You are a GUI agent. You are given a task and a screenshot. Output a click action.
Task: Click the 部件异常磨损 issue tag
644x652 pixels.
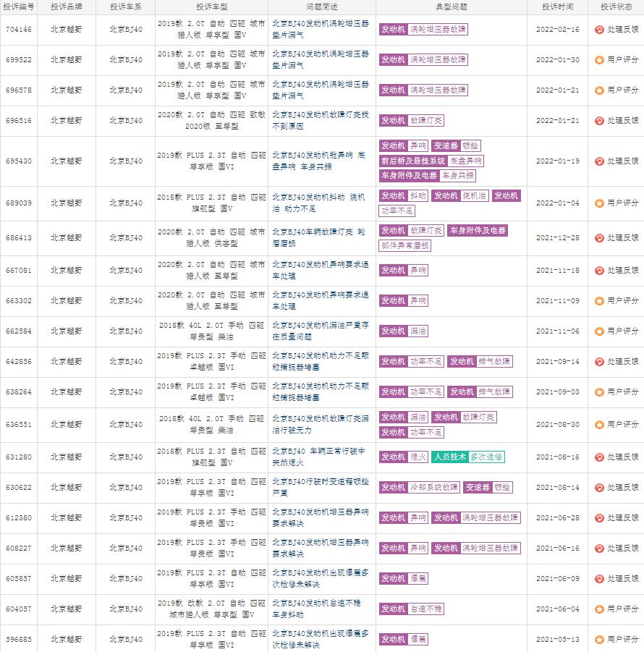pyautogui.click(x=405, y=246)
